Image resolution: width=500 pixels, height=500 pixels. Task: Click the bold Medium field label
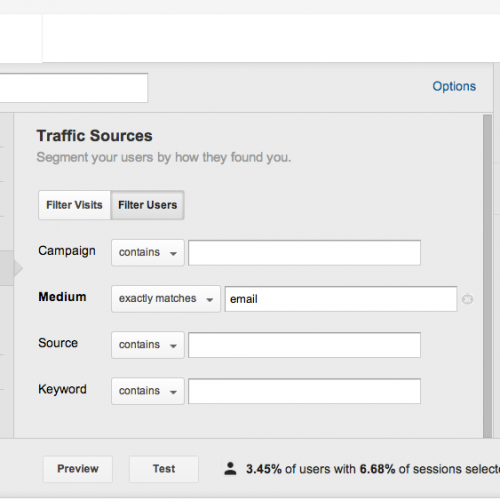tap(62, 297)
